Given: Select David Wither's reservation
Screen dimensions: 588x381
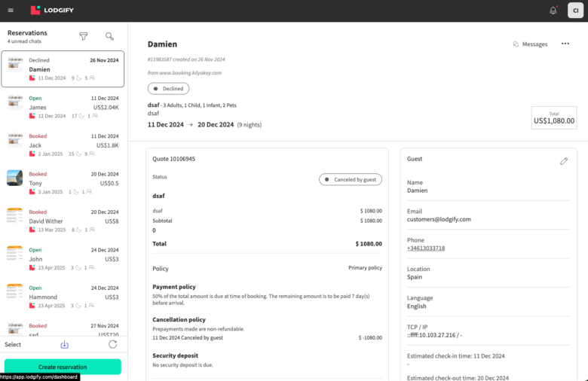Looking at the screenshot, I should tap(63, 221).
